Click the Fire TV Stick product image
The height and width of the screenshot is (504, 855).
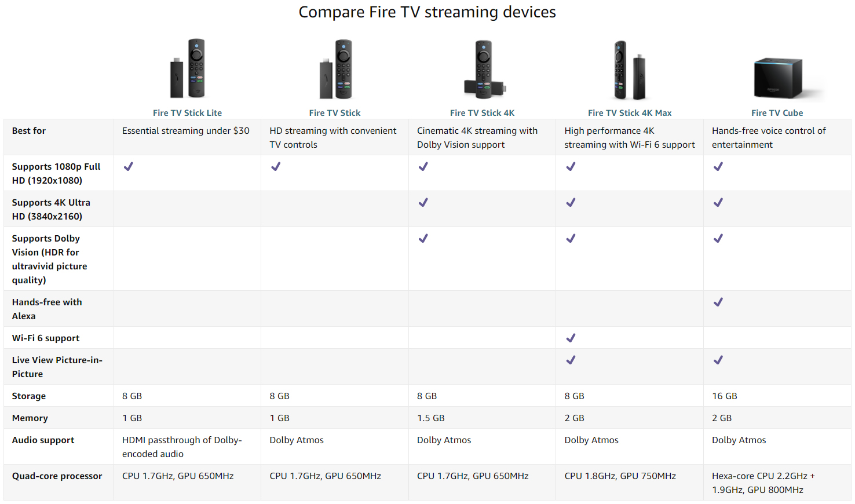pos(335,69)
